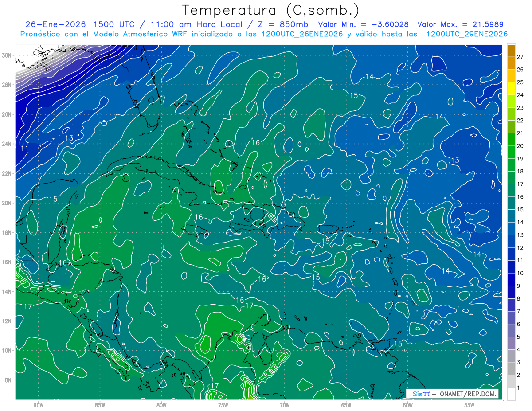Select the '28N' latitude label
Image resolution: width=532 pixels, height=411 pixels.
8,85
